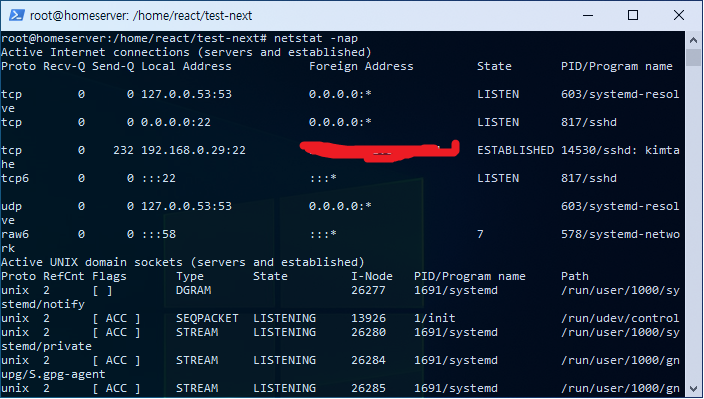Click the scrollbar down arrow
The image size is (704, 399).
pyautogui.click(x=693, y=389)
